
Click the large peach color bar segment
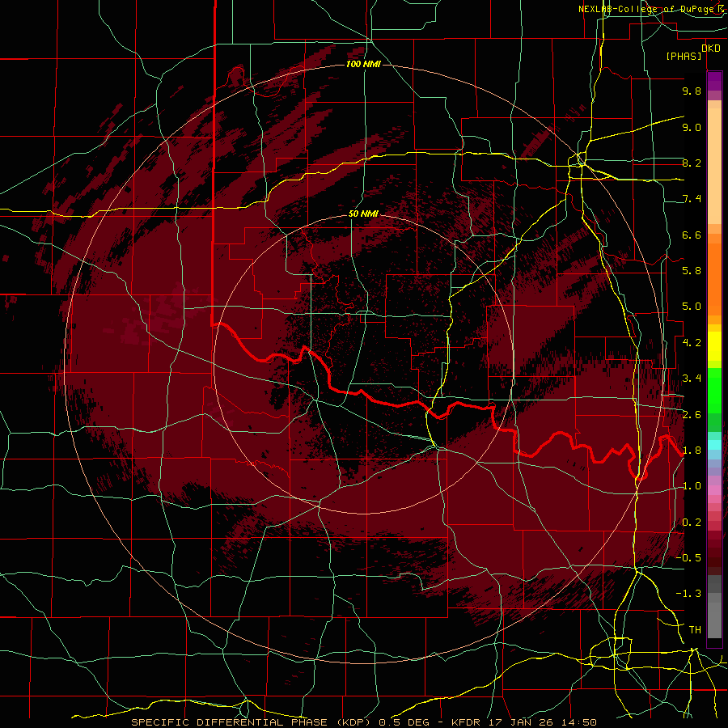point(714,166)
